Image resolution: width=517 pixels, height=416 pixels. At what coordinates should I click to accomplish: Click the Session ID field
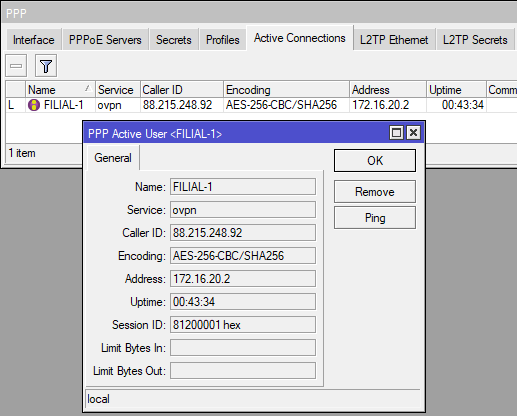243,325
